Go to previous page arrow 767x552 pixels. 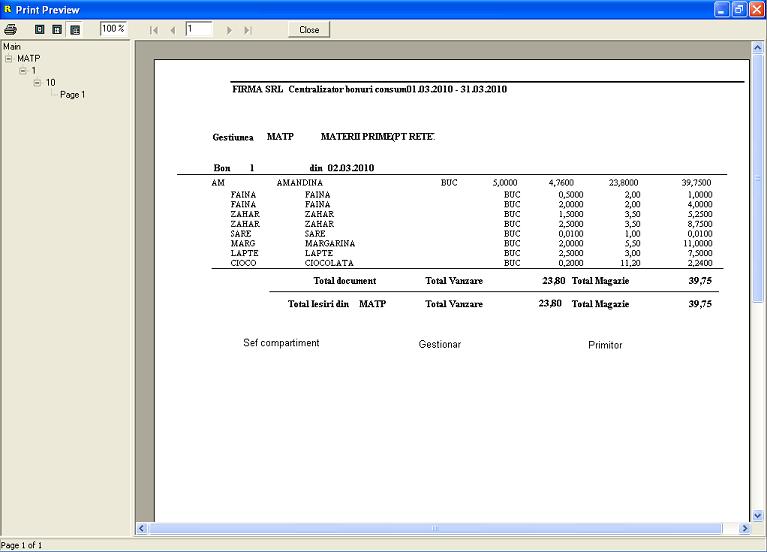click(x=172, y=30)
